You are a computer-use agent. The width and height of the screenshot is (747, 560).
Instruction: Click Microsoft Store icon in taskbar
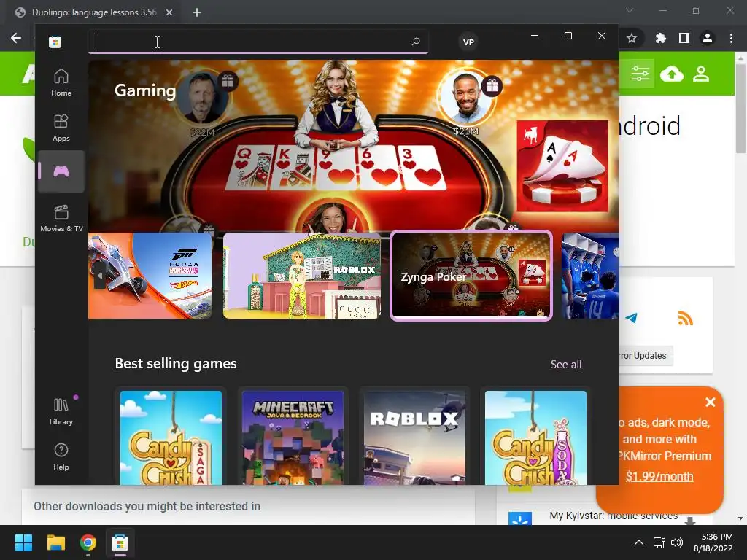120,542
